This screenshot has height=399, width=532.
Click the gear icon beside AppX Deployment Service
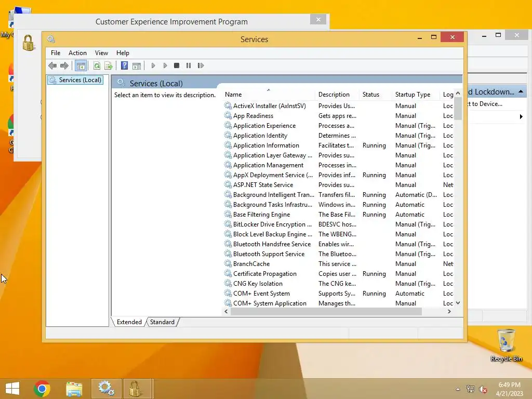click(228, 175)
